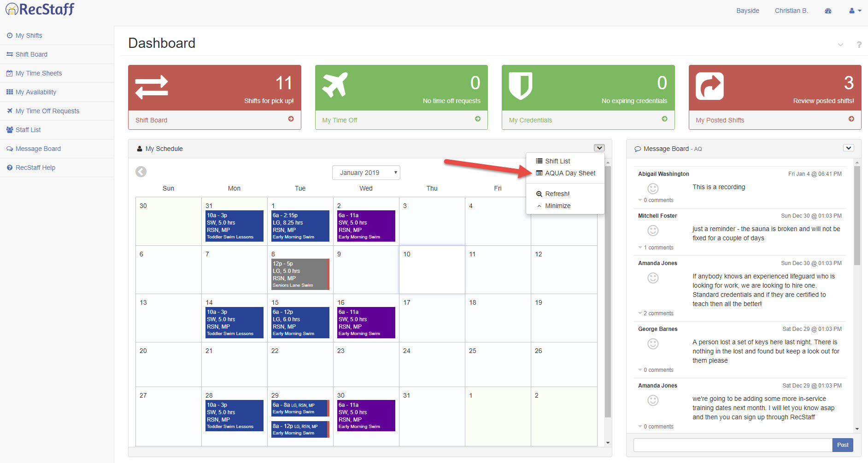Select calendar day 10

pos(432,270)
